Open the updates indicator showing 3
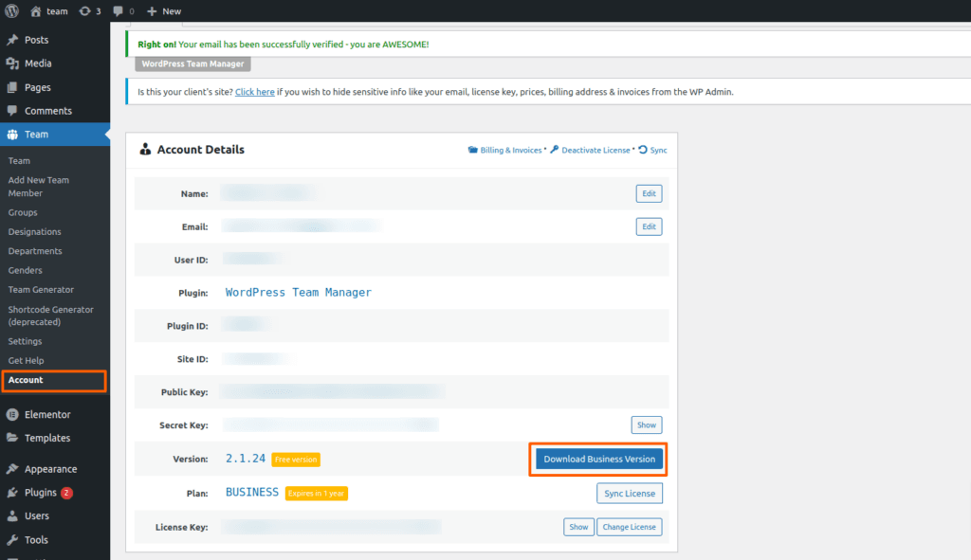Screen dimensions: 971x560 (x=90, y=11)
